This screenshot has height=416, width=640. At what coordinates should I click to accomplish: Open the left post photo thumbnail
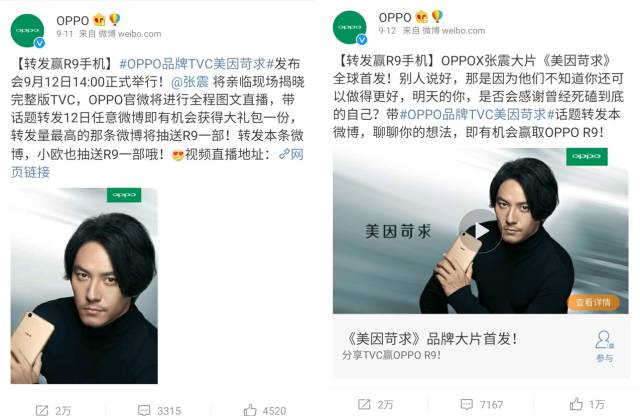84,285
